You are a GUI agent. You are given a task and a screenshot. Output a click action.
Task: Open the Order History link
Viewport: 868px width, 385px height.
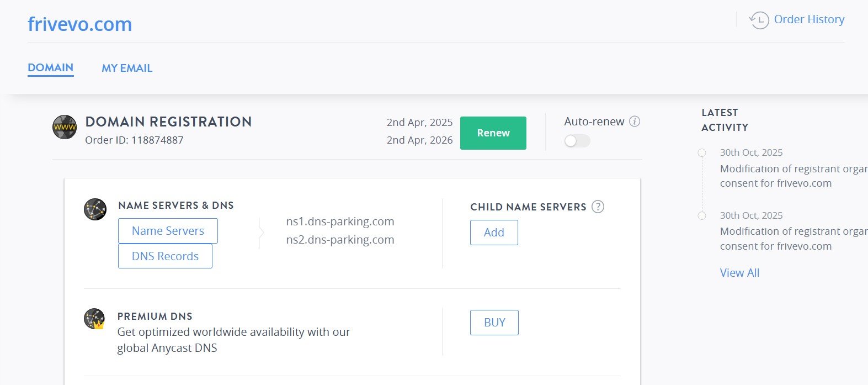tap(808, 19)
